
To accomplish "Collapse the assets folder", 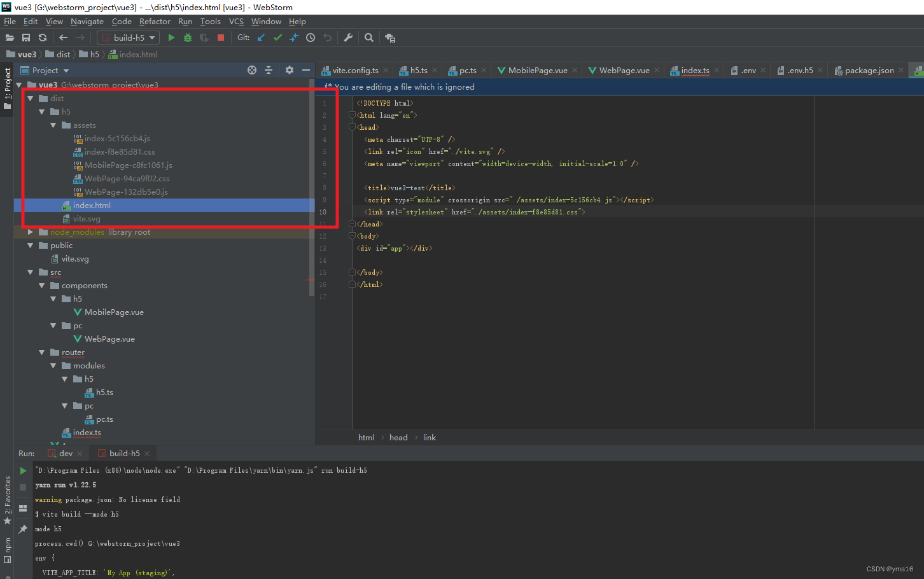I will tap(53, 125).
